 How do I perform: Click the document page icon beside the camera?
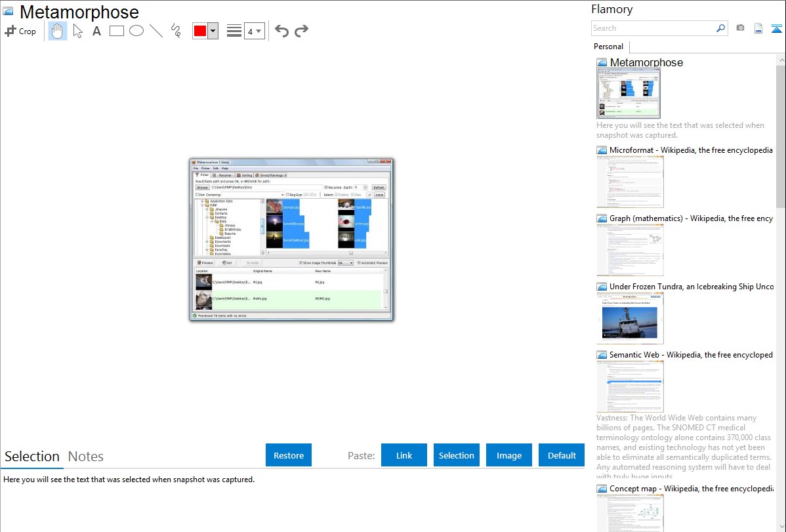(x=758, y=28)
